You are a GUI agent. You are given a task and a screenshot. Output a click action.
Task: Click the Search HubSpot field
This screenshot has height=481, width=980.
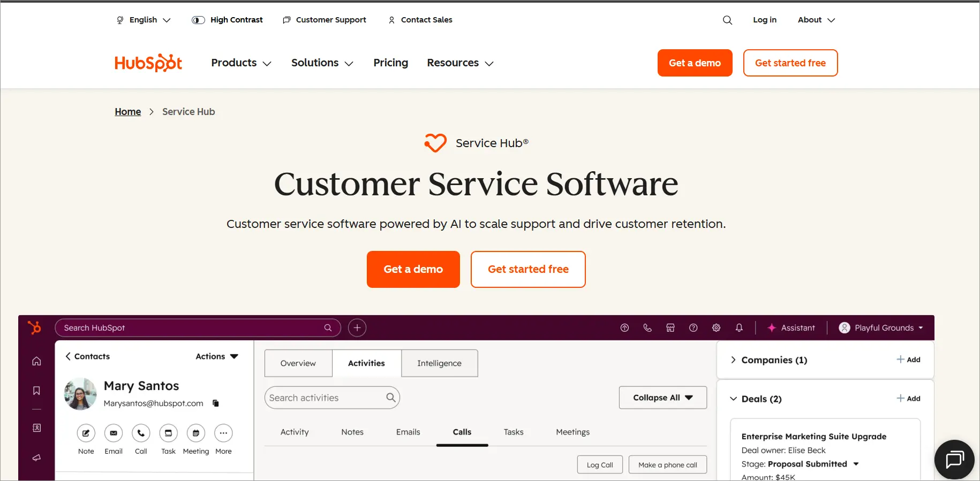coord(198,327)
